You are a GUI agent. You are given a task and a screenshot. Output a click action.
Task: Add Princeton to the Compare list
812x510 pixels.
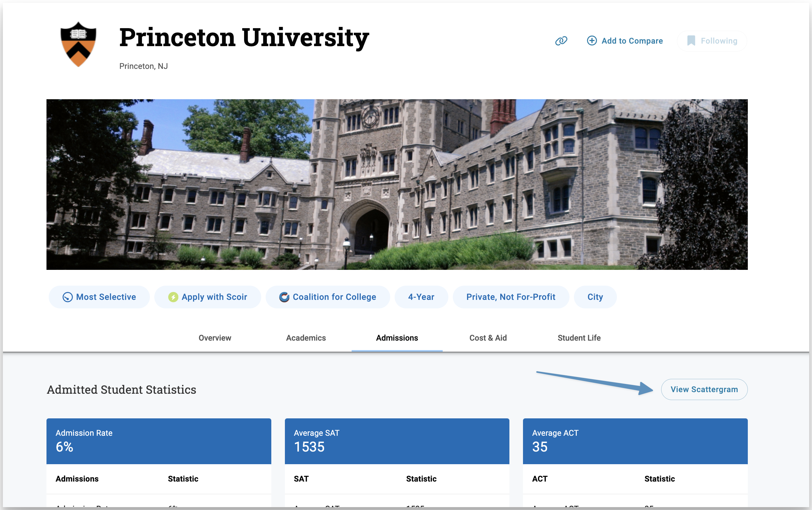tap(625, 41)
